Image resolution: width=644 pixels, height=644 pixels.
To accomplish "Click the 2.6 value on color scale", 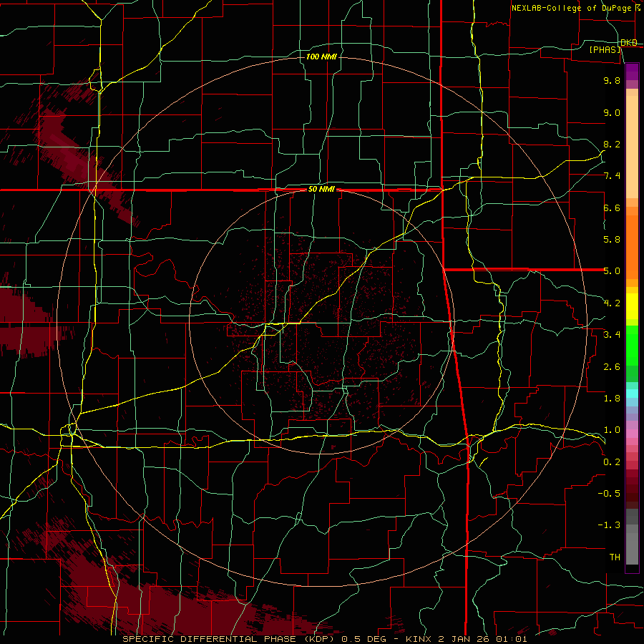I will 612,367.
